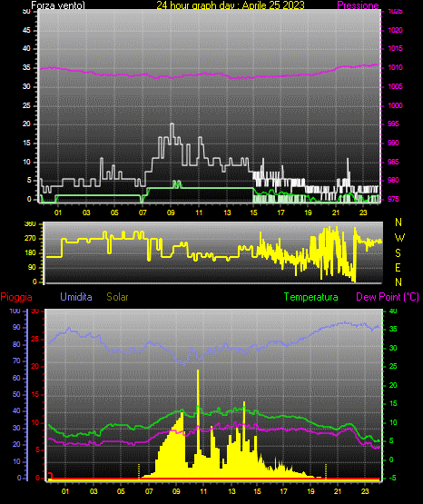This screenshot has width=423, height=504.
Task: Select the 24 hour graph day title
Action: 231,5
